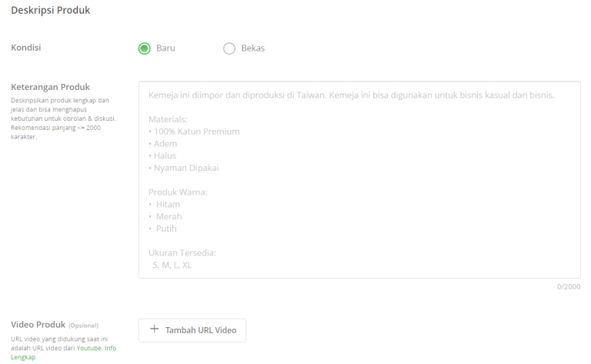This screenshot has height=364, width=591.
Task: Click the Produk Warna: placeholder line
Action: [178, 192]
